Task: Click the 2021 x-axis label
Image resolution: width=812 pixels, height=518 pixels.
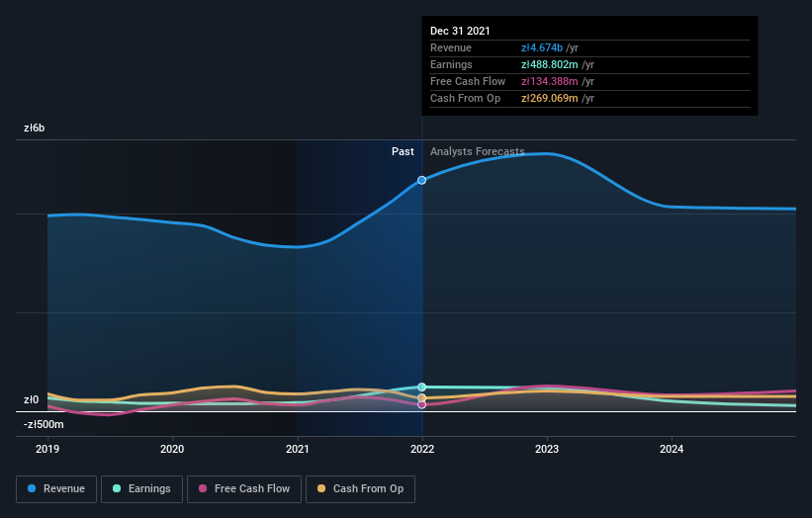Action: coord(298,449)
